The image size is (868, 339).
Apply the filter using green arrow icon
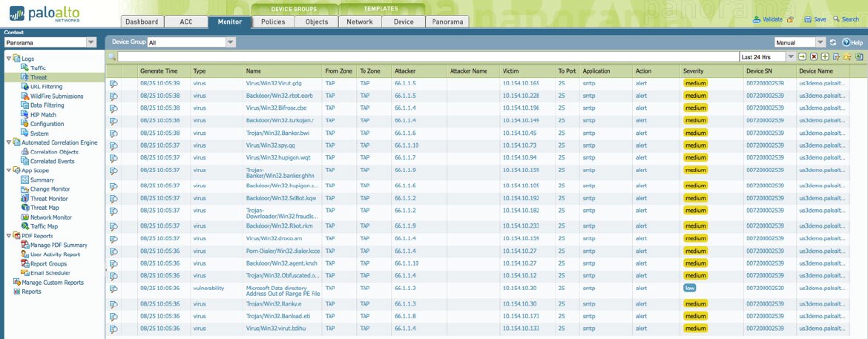tap(802, 57)
